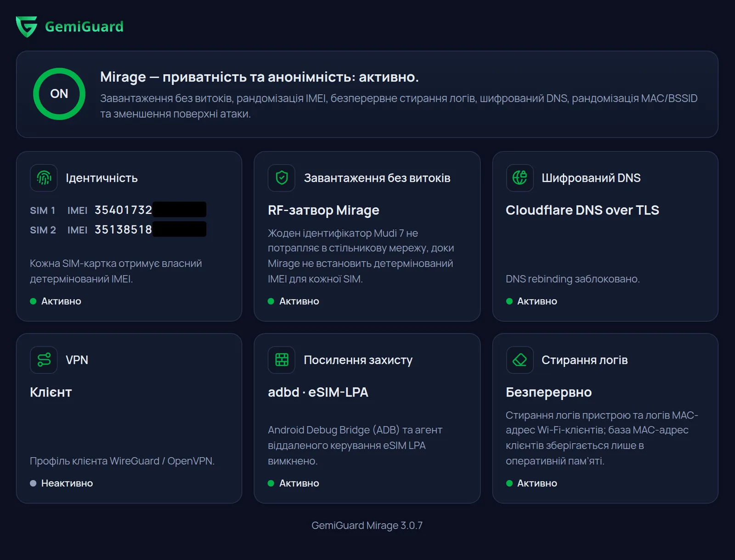Click the GemiGuard Mirage 3.0.7 footer version
Viewport: 735px width, 560px height.
point(367,526)
